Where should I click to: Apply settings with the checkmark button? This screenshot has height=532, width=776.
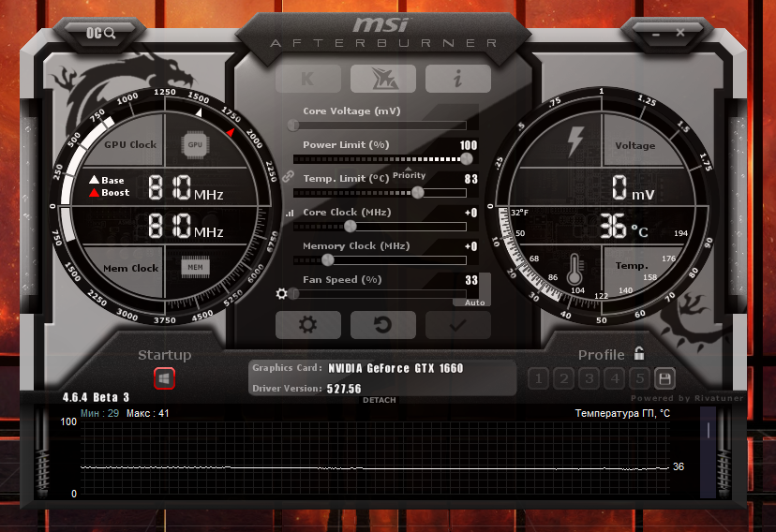coord(457,325)
